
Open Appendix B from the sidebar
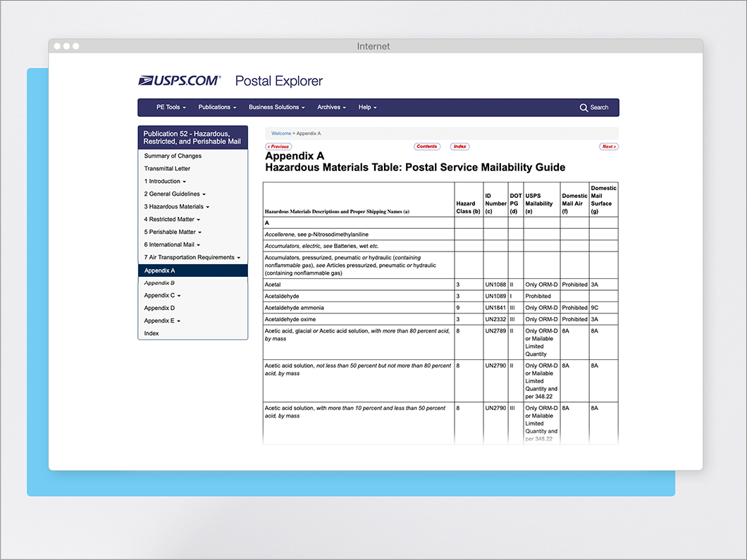(x=159, y=283)
